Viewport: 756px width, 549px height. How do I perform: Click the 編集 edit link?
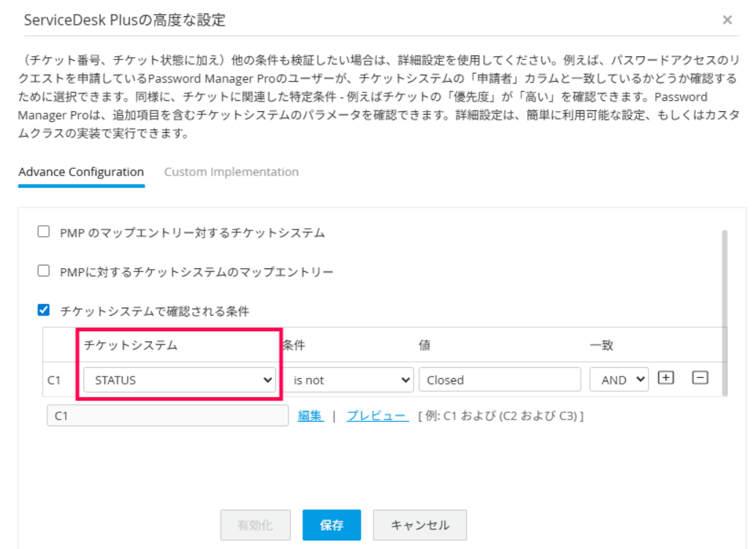310,416
